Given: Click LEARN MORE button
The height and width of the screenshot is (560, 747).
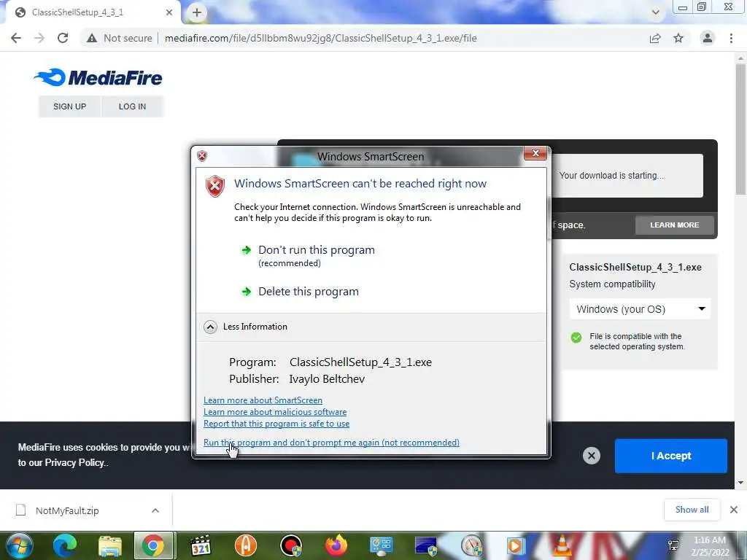Looking at the screenshot, I should (x=675, y=225).
